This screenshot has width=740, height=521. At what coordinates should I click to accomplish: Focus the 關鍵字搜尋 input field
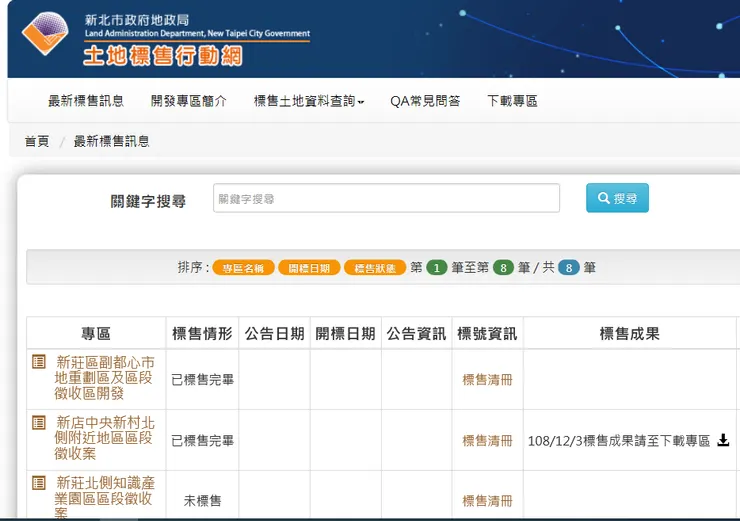[386, 198]
